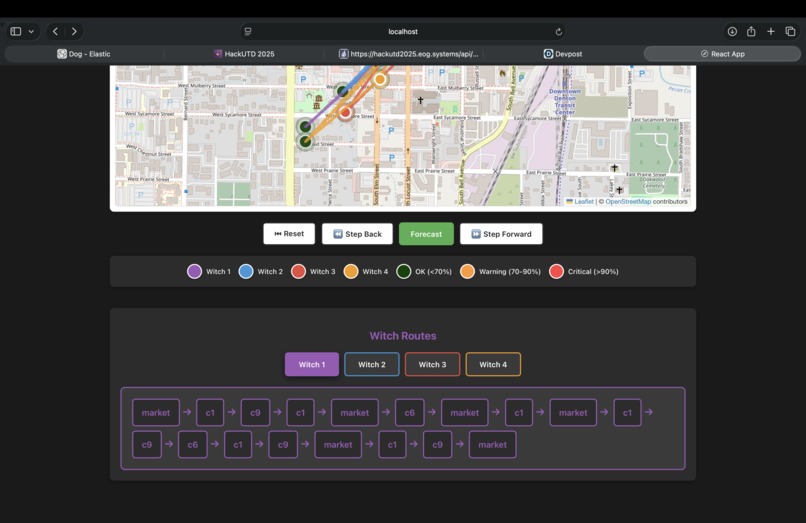Image resolution: width=806 pixels, height=523 pixels.
Task: Click the dark green OK legend swatch
Action: 404,272
